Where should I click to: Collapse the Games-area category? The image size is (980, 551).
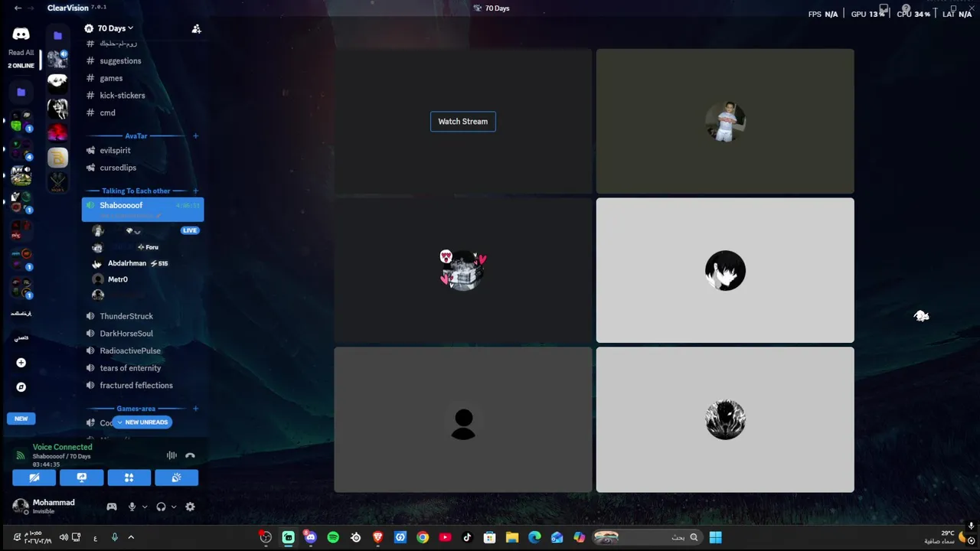(x=136, y=409)
